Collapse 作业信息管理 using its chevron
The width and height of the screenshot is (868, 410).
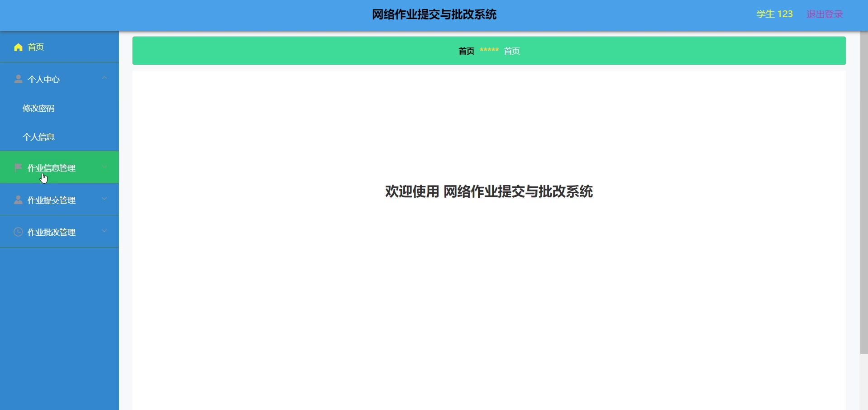click(105, 167)
